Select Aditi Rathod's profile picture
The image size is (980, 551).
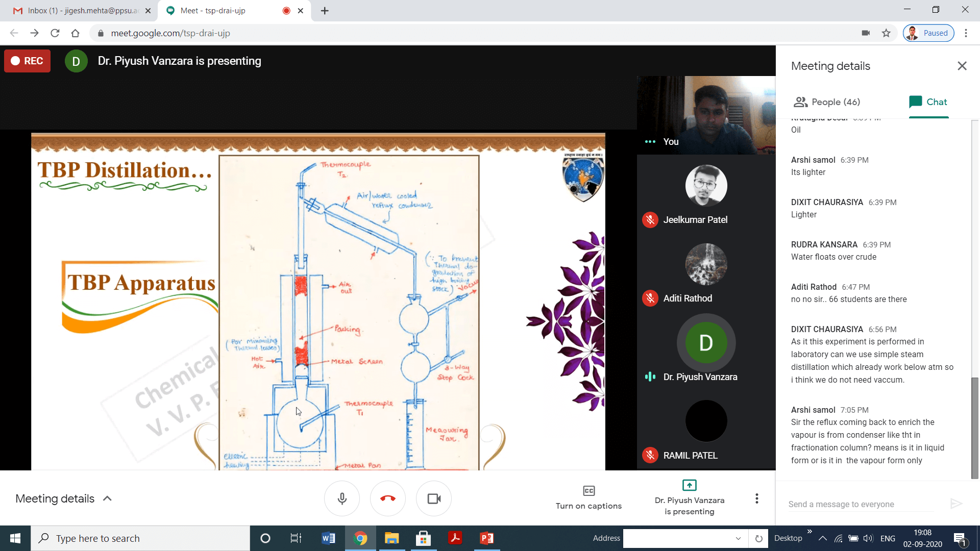coord(706,264)
